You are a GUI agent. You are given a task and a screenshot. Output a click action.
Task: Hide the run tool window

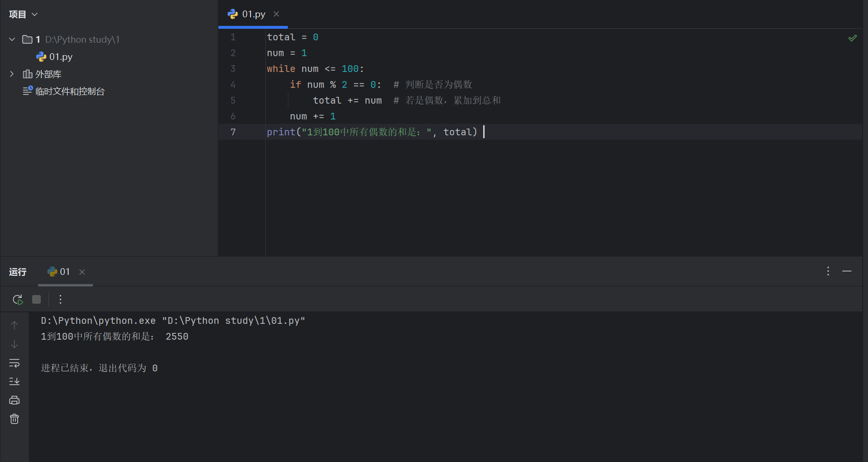tap(847, 271)
